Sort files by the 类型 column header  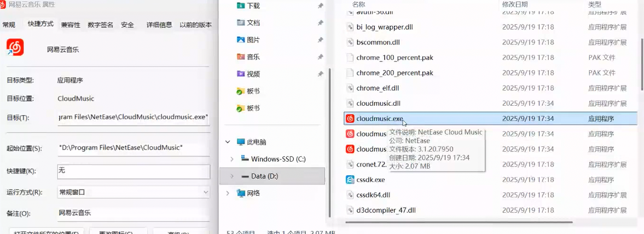(x=594, y=4)
